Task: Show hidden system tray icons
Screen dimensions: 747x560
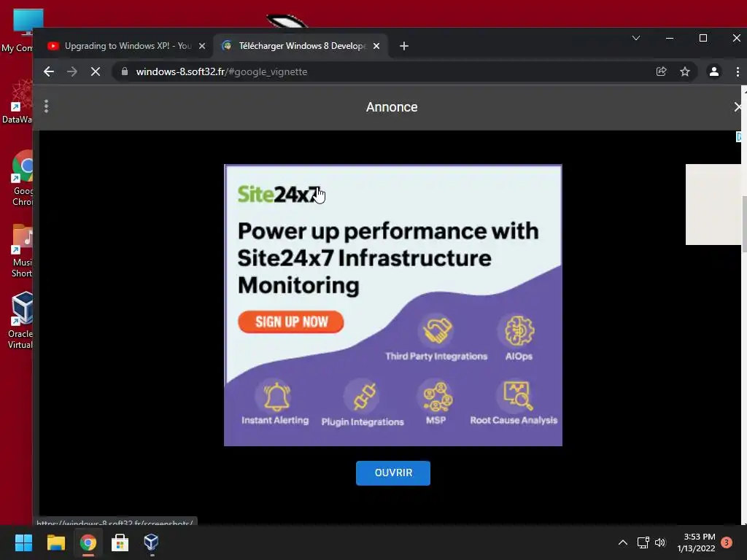Action: point(623,542)
